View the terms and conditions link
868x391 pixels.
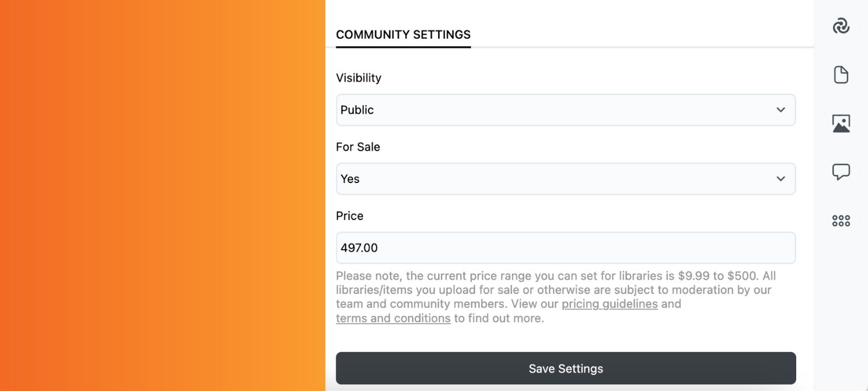coord(393,318)
